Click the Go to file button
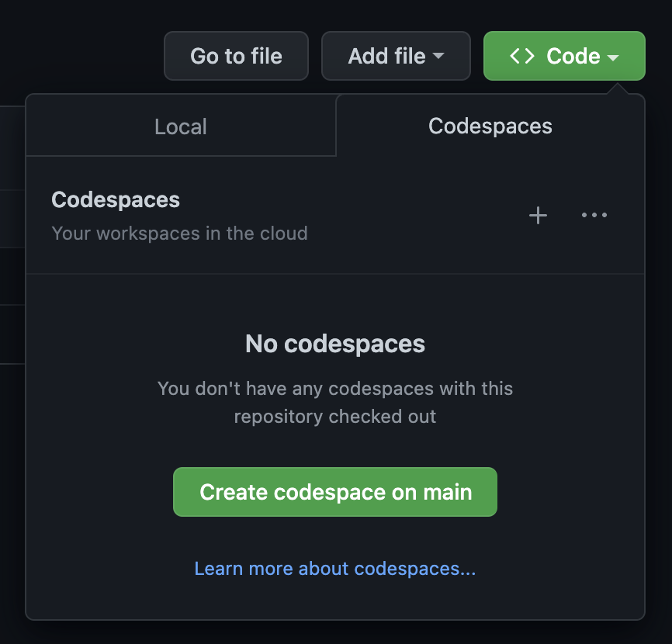Viewport: 672px width, 644px height. point(236,55)
